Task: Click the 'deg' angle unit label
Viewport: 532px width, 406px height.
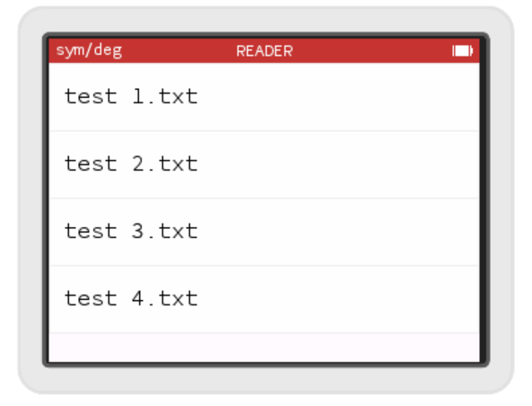Action: click(108, 51)
